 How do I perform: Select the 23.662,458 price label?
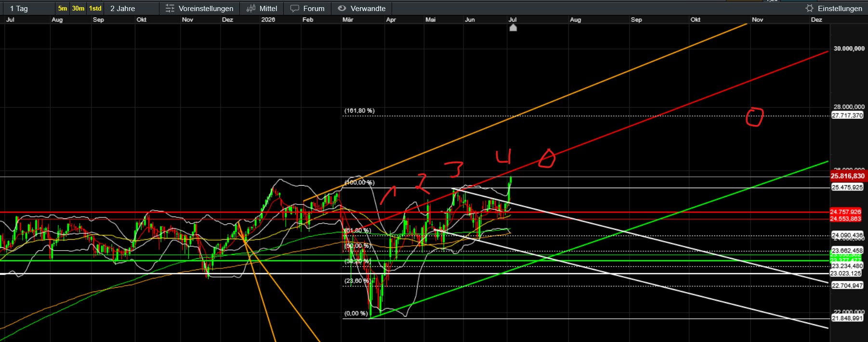click(x=847, y=251)
